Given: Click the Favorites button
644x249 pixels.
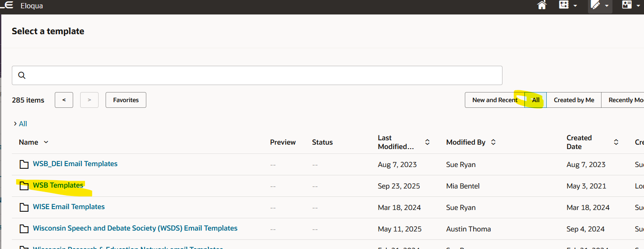Looking at the screenshot, I should click(x=126, y=100).
